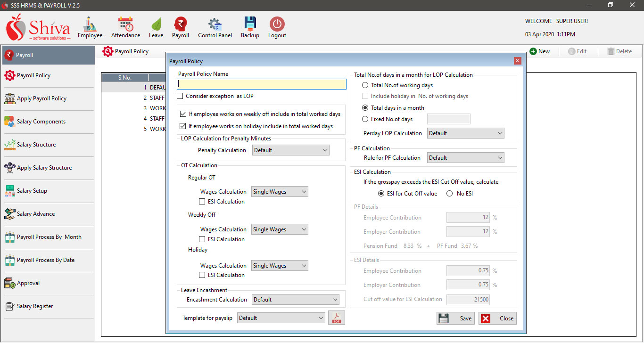Click the Payroll Policy Name field

click(262, 84)
